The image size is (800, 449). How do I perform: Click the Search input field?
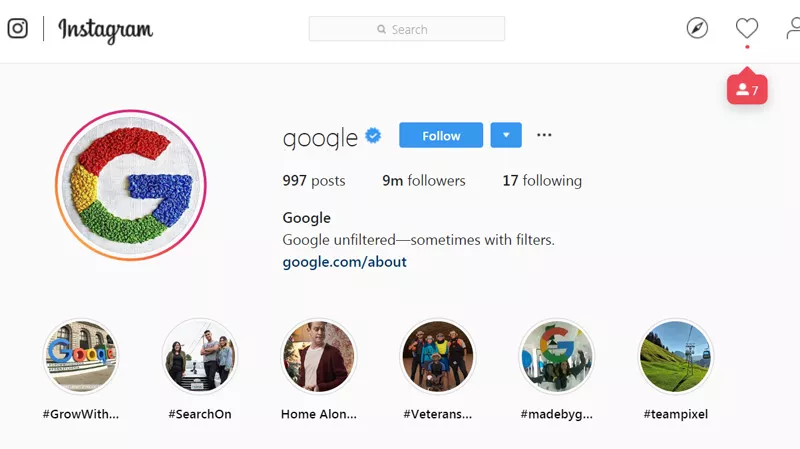point(407,29)
